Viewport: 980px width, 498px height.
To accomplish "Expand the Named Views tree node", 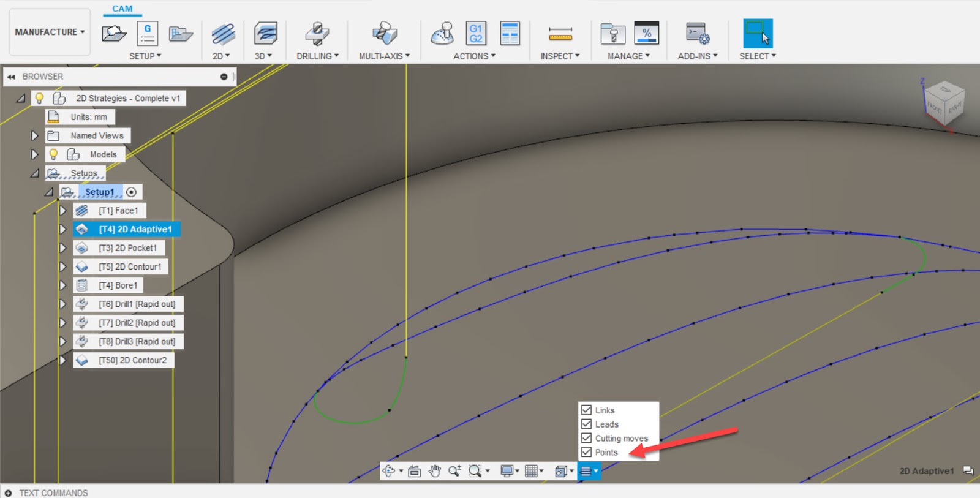I will coord(34,135).
